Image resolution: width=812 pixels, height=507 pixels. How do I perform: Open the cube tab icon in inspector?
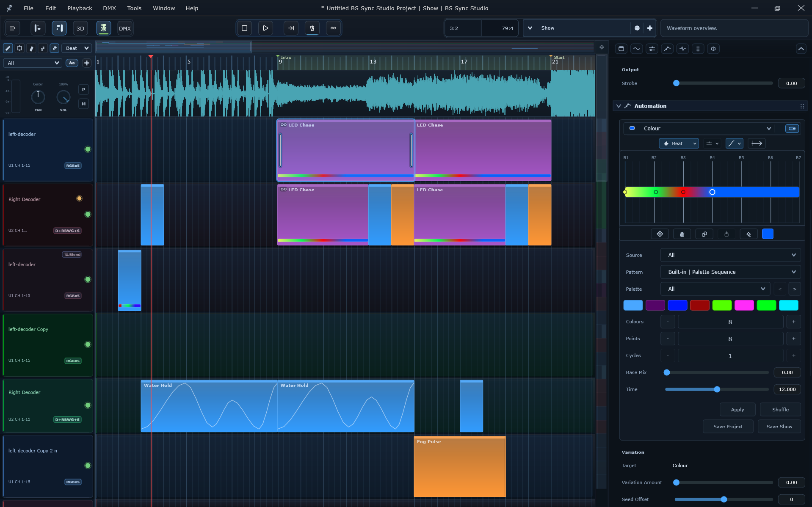(713, 49)
